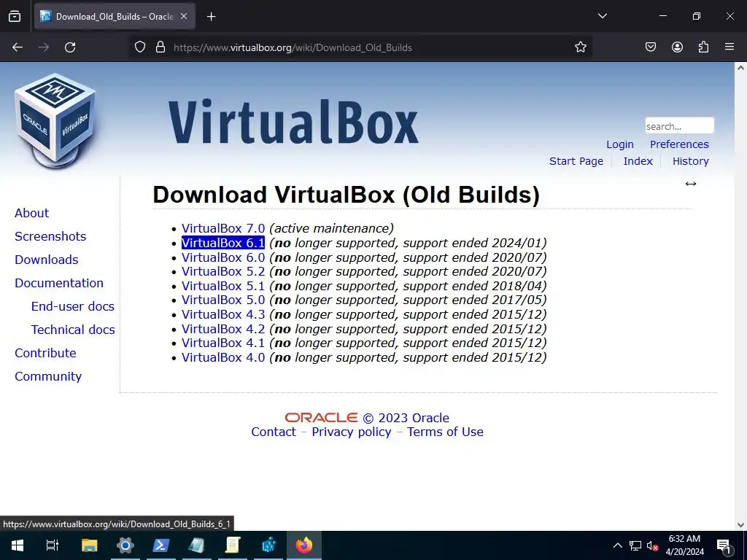Open Technical docs in sidebar
This screenshot has width=747, height=560.
click(73, 330)
